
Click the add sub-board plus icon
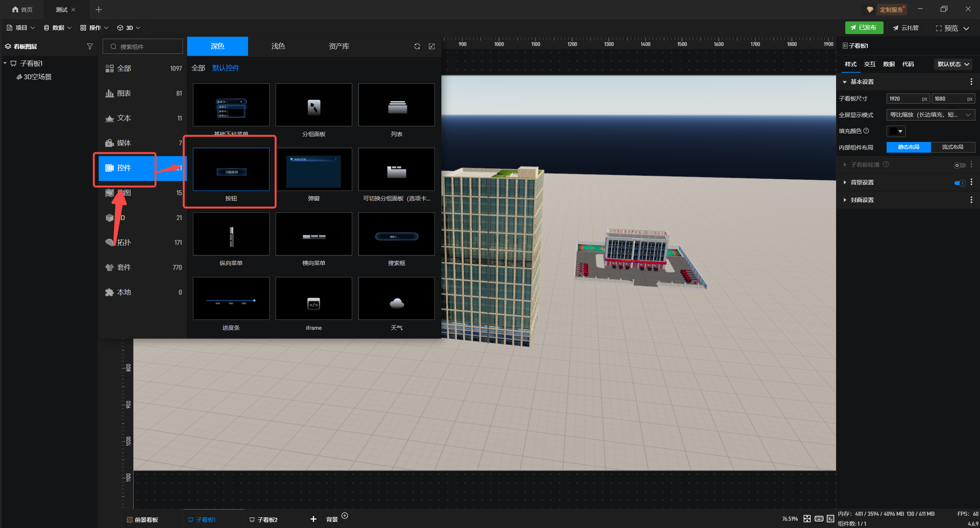(313, 519)
